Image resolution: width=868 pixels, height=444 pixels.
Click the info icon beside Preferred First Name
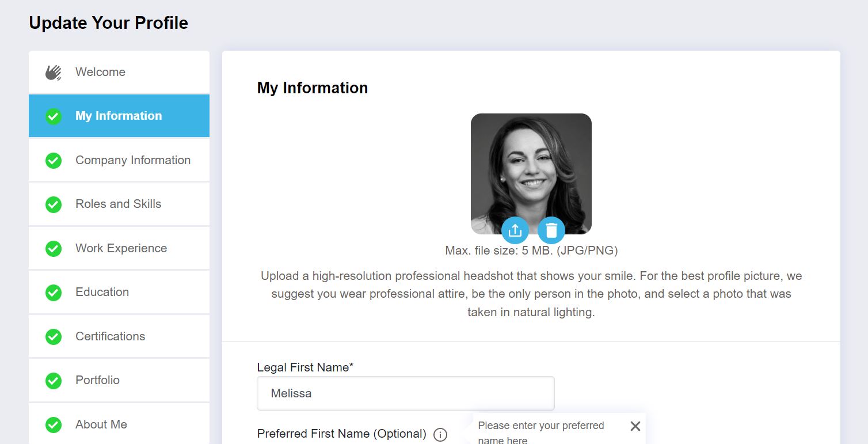(440, 435)
